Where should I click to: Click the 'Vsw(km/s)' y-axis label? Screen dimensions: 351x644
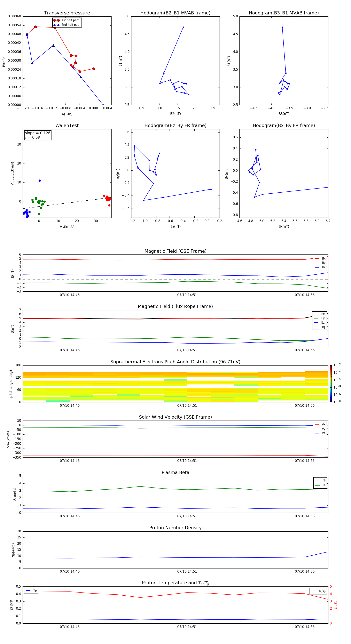pos(8,439)
